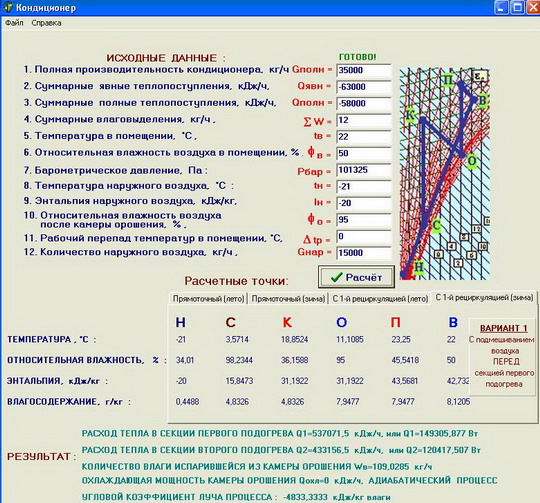
Task: Click column header К in results
Action: [x=287, y=322]
